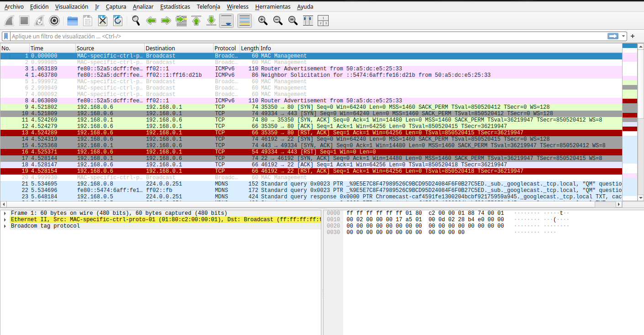Screen dimensions: 644x335
Task: Select packet 3 Router Advertisement row
Action: pos(311,69)
